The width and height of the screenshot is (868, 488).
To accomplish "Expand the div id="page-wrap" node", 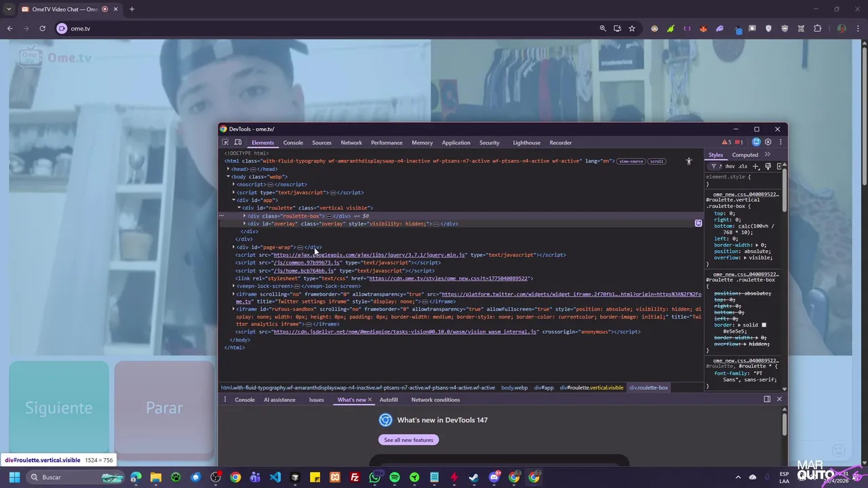I will 234,247.
